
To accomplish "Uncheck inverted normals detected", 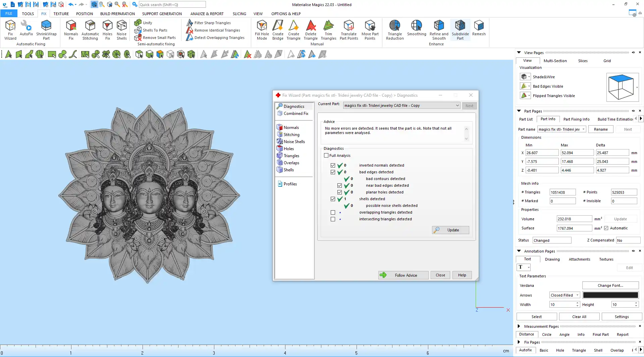I will pos(333,165).
